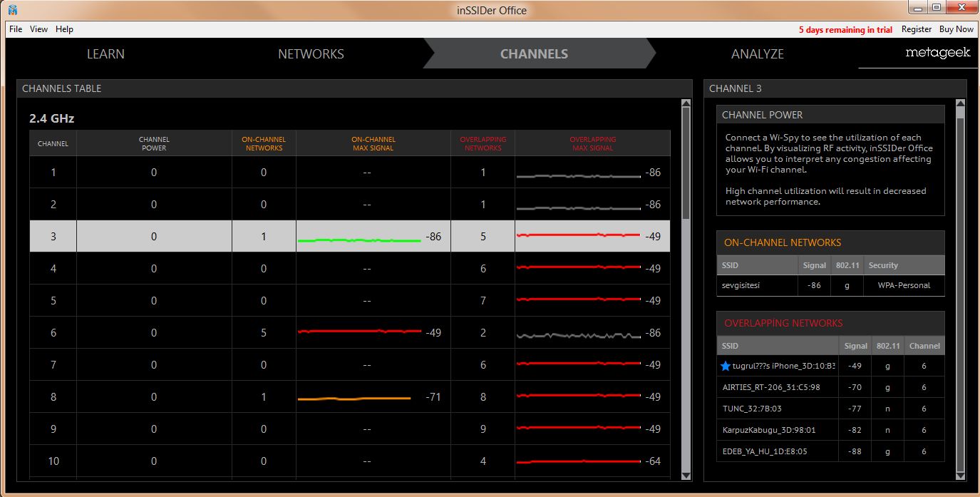Click the '5 days remaining in trial' notice

click(845, 30)
